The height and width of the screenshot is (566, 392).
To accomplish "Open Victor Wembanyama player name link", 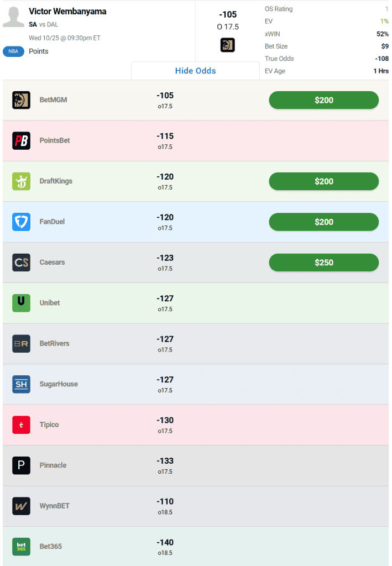I will point(67,11).
